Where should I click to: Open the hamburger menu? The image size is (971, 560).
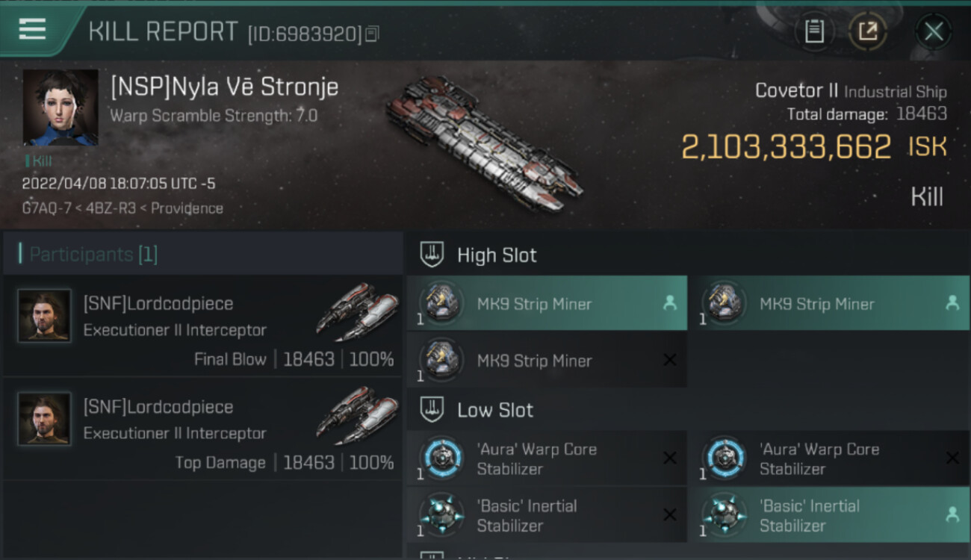32,29
